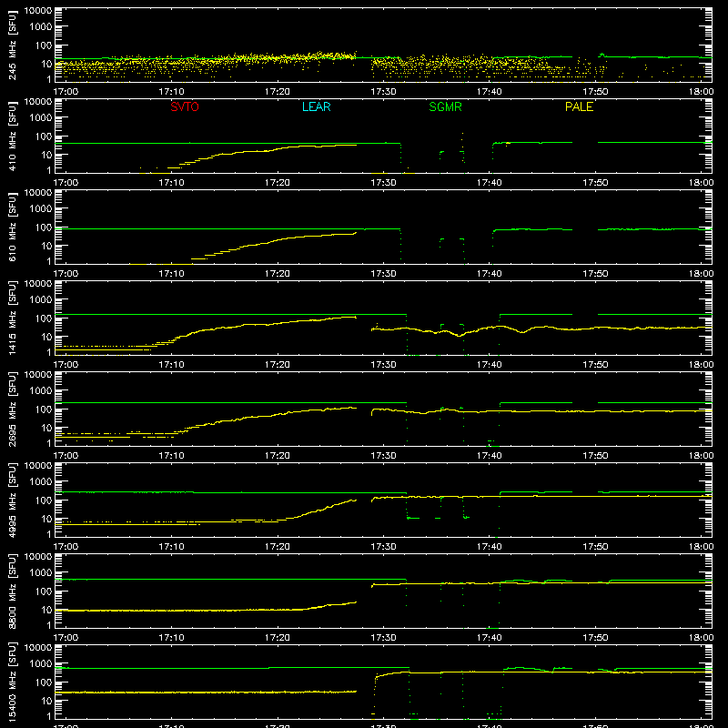Select the 245 MHz [SFU] axis label

click(12, 45)
